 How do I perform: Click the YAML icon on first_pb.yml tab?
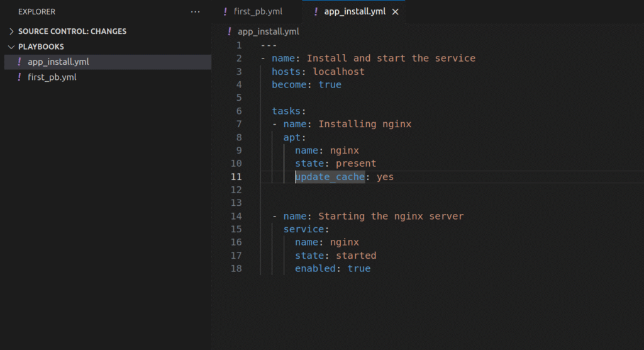(225, 12)
